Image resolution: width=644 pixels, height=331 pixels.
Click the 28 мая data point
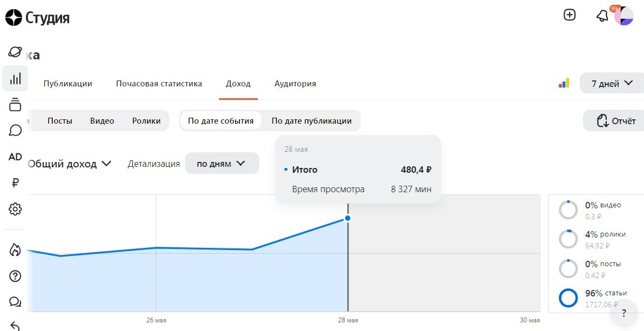(348, 218)
